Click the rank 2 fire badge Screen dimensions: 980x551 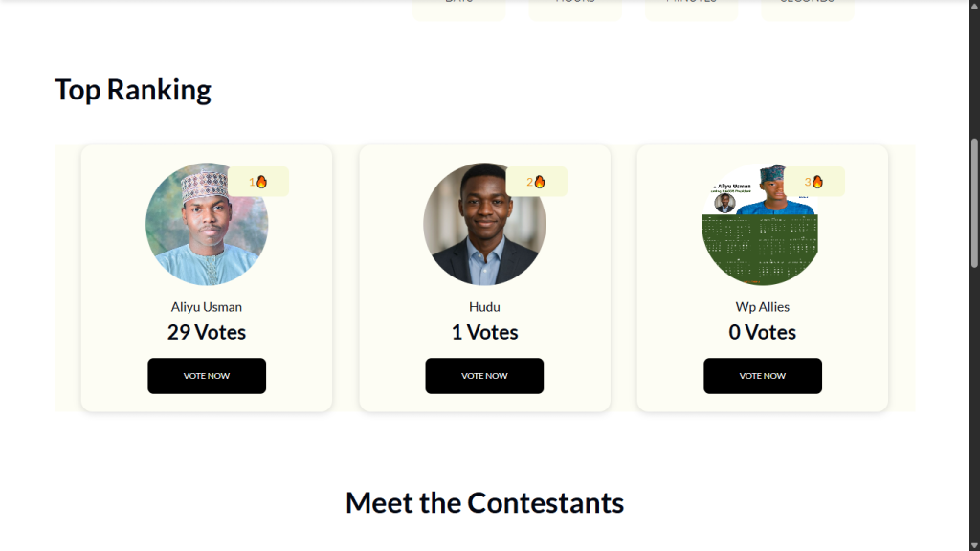(536, 182)
